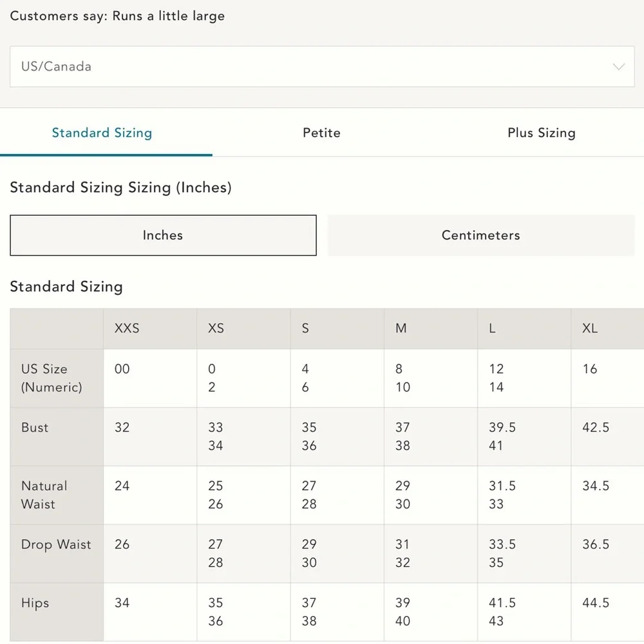Click the L size column header
644x644 pixels.
[x=492, y=328]
